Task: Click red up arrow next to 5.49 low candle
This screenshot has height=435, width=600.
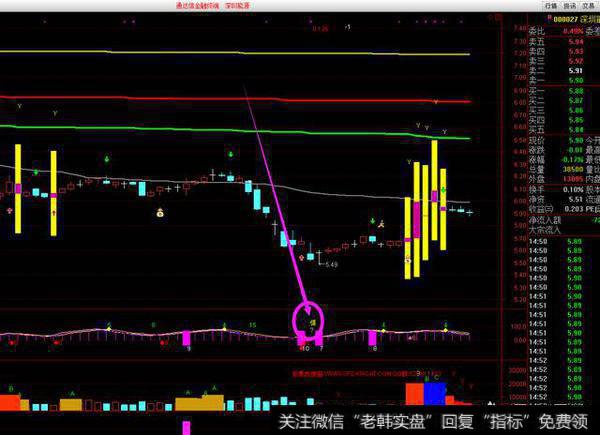Action: coord(302,257)
